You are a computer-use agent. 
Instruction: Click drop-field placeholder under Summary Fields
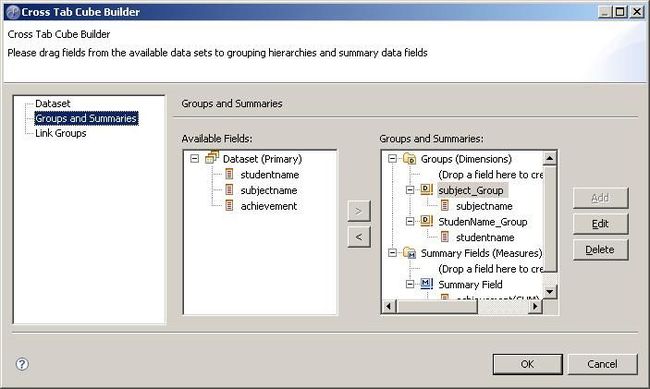[x=490, y=269]
